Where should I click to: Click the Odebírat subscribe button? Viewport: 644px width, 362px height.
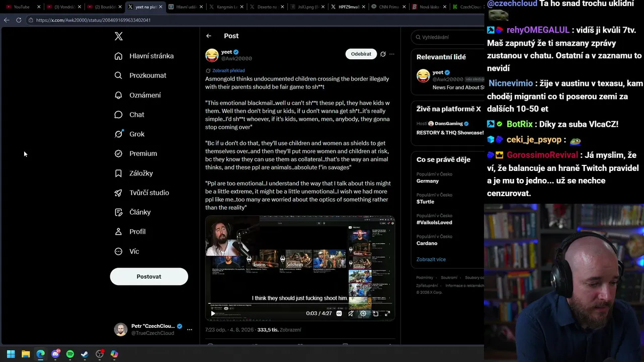[361, 54]
